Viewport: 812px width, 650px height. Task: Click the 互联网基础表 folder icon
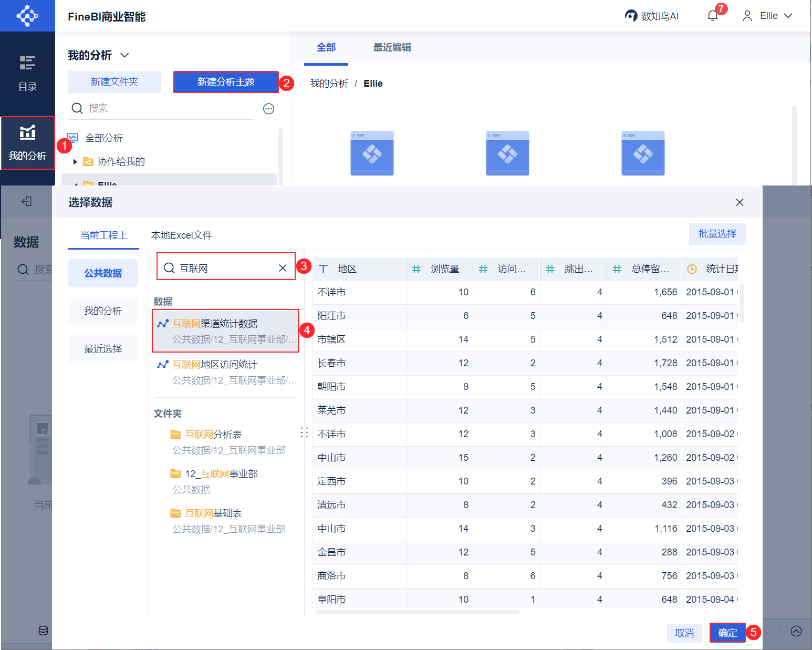click(175, 513)
